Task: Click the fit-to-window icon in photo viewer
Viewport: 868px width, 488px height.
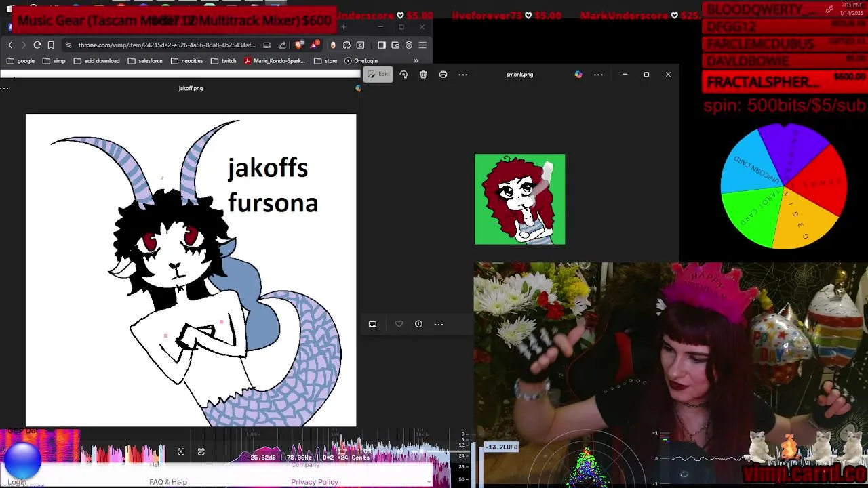Action: pos(181,451)
